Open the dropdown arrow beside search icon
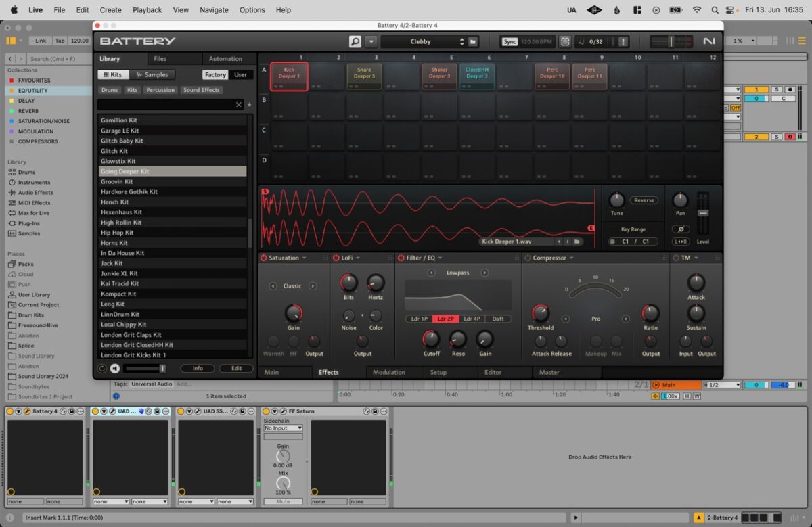The width and height of the screenshot is (812, 527). pyautogui.click(x=371, y=41)
